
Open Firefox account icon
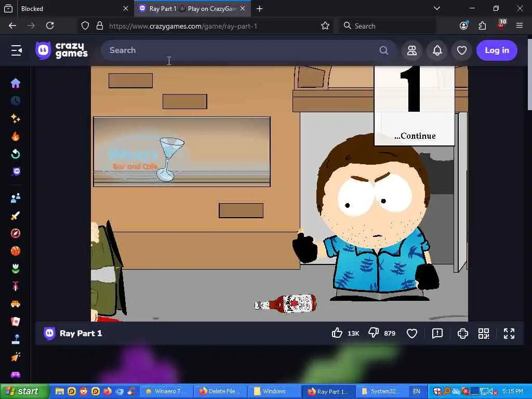pos(464,25)
